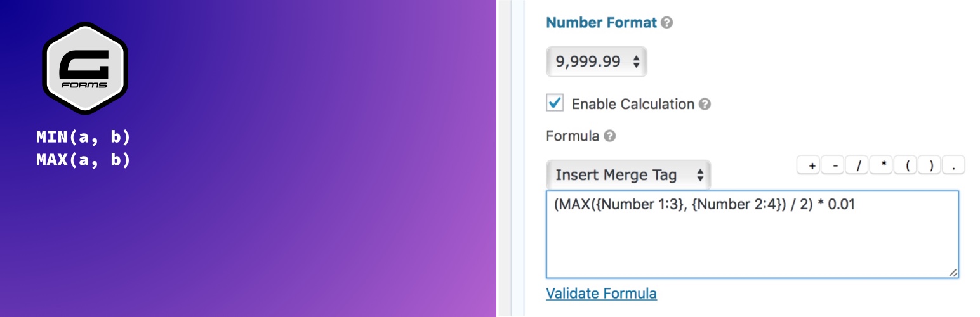Open Number Format help tooltip icon
Screen dimensions: 980x317
(x=666, y=23)
